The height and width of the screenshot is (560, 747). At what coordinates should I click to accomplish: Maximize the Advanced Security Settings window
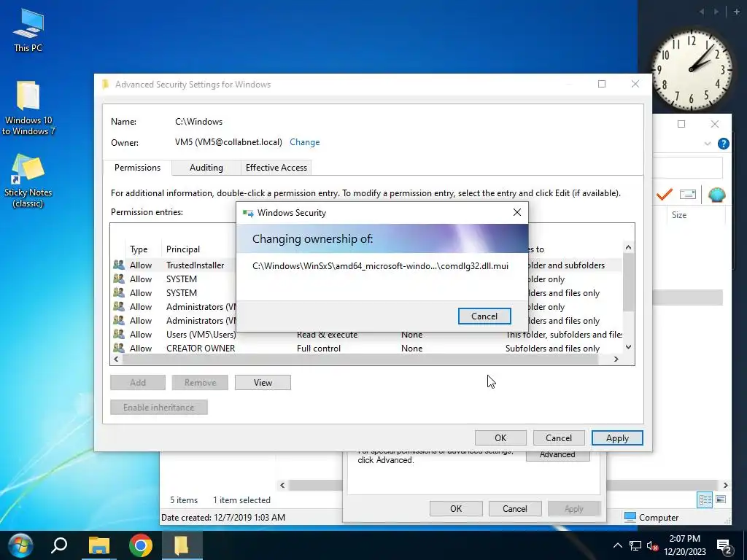click(x=602, y=85)
